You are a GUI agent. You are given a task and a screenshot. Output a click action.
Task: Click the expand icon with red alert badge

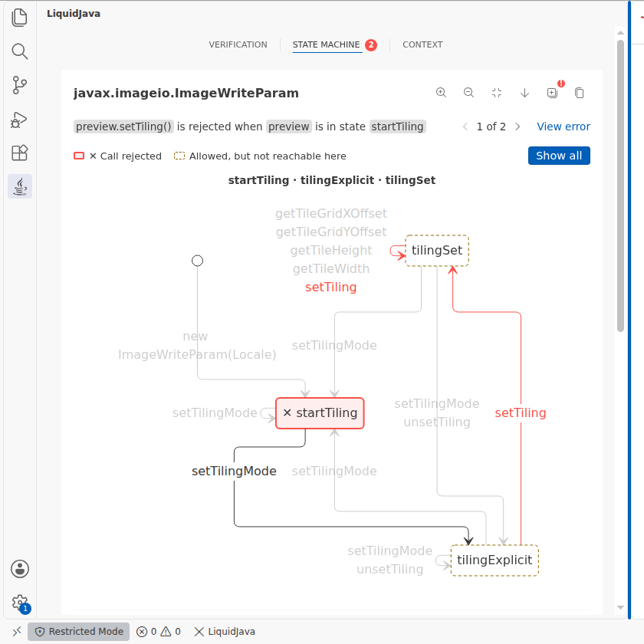coord(553,93)
